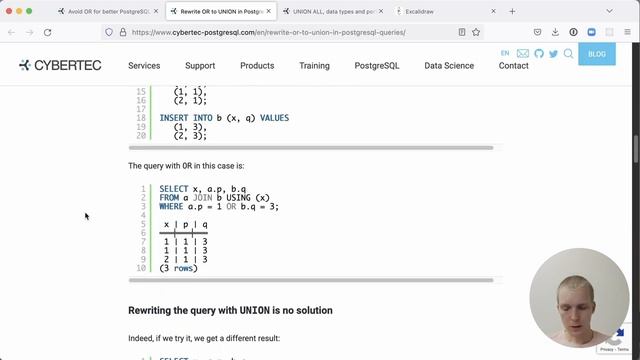This screenshot has height=360, width=640.
Task: Close the Rewrite OR to UNION tab
Action: pyautogui.click(x=269, y=11)
